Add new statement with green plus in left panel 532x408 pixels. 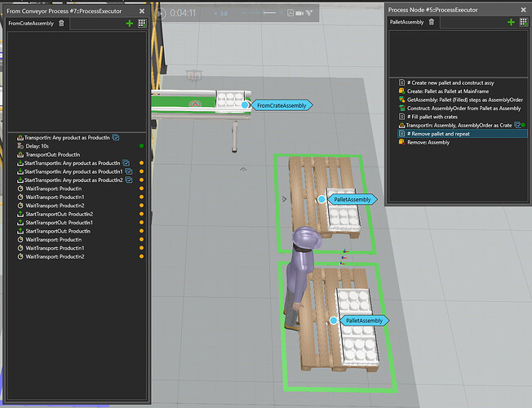pos(129,24)
